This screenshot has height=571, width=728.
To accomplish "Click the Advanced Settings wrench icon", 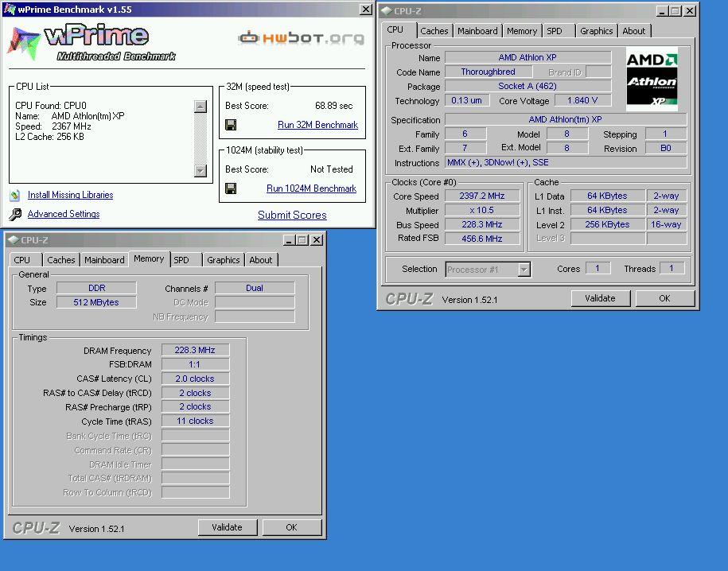I will (15, 214).
